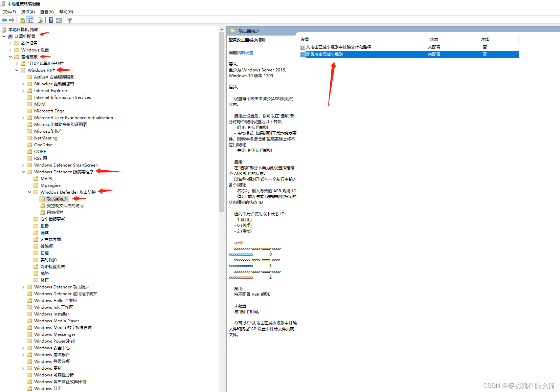Expand the Windows Defender SmartScreen node
Viewport: 560px width, 392px height.
[23, 165]
